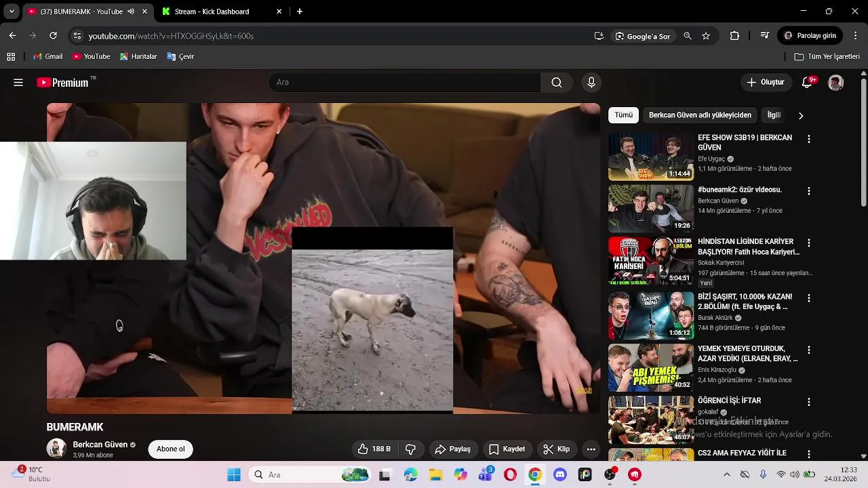Open Windows Start menu
This screenshot has width=868, height=488.
click(x=234, y=475)
